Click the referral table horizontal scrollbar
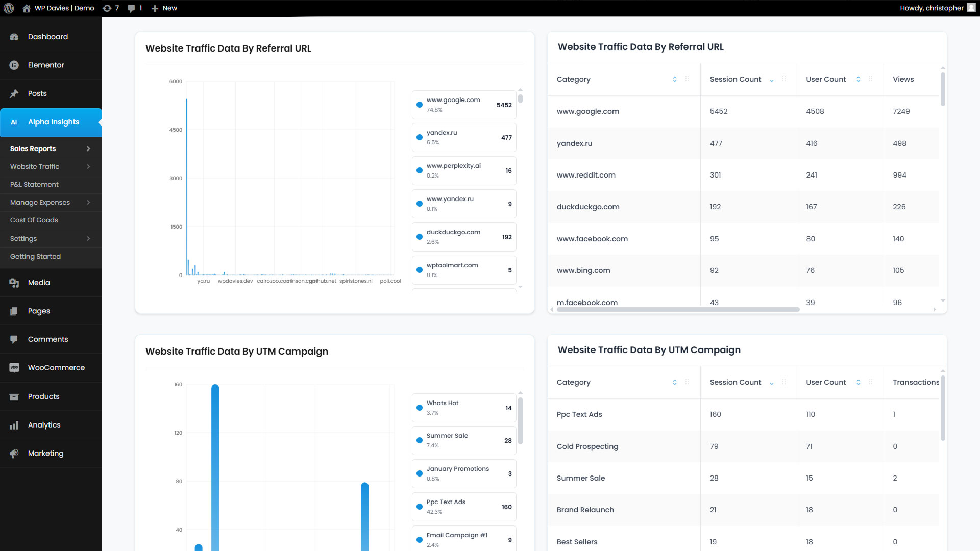The width and height of the screenshot is (980, 551). click(x=678, y=310)
